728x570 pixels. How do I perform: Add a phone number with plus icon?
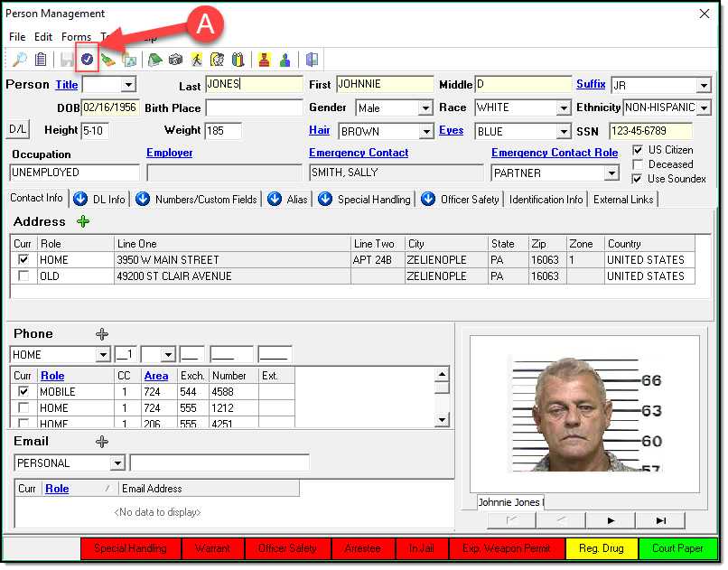click(102, 334)
